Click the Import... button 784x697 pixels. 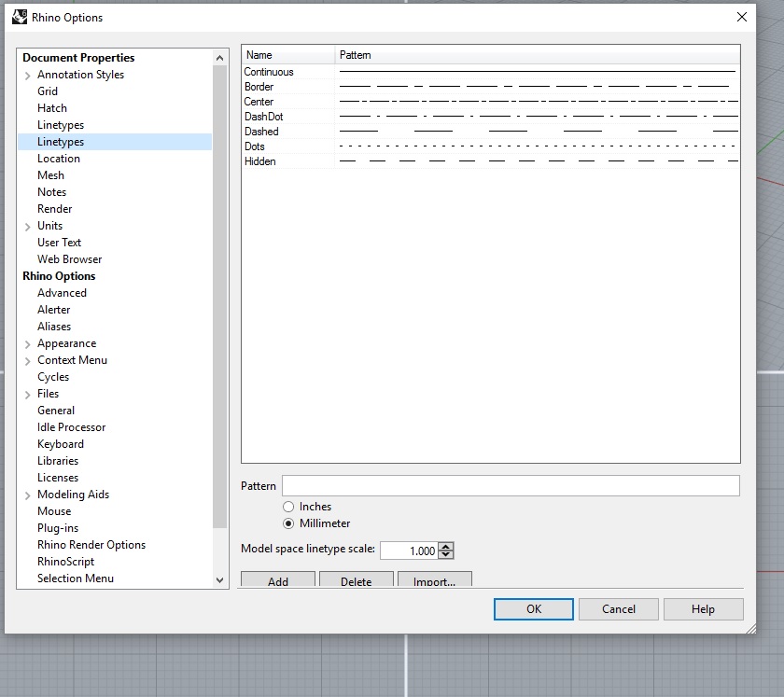pyautogui.click(x=435, y=580)
